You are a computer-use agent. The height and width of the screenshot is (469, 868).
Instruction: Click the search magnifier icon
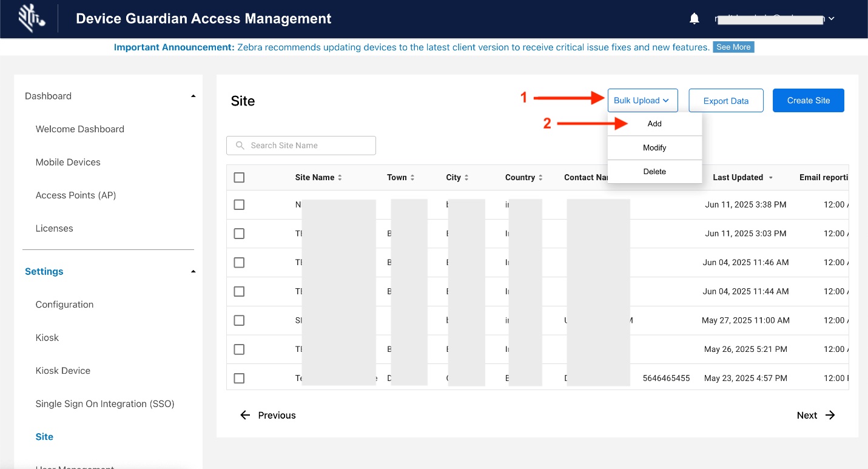pyautogui.click(x=240, y=146)
